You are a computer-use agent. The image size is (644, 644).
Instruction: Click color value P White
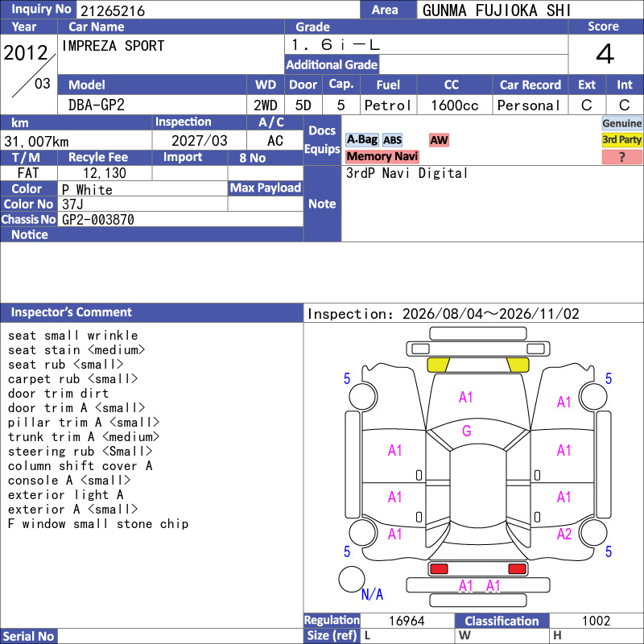point(87,190)
